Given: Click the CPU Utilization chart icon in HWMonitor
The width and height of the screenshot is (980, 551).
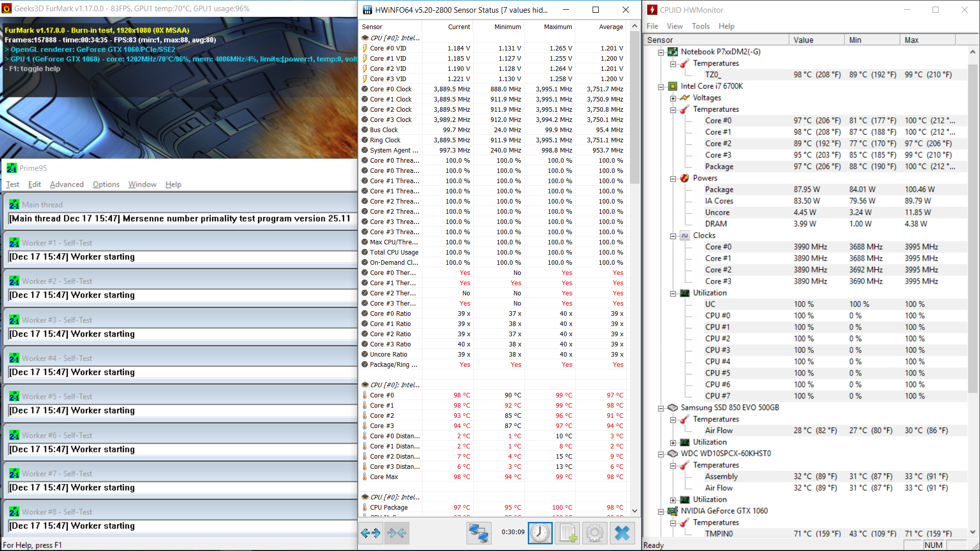Looking at the screenshot, I should [684, 293].
